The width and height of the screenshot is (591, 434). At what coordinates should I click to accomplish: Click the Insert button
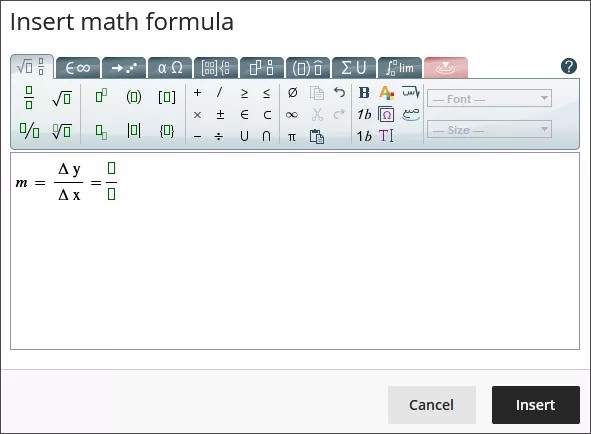pyautogui.click(x=536, y=405)
